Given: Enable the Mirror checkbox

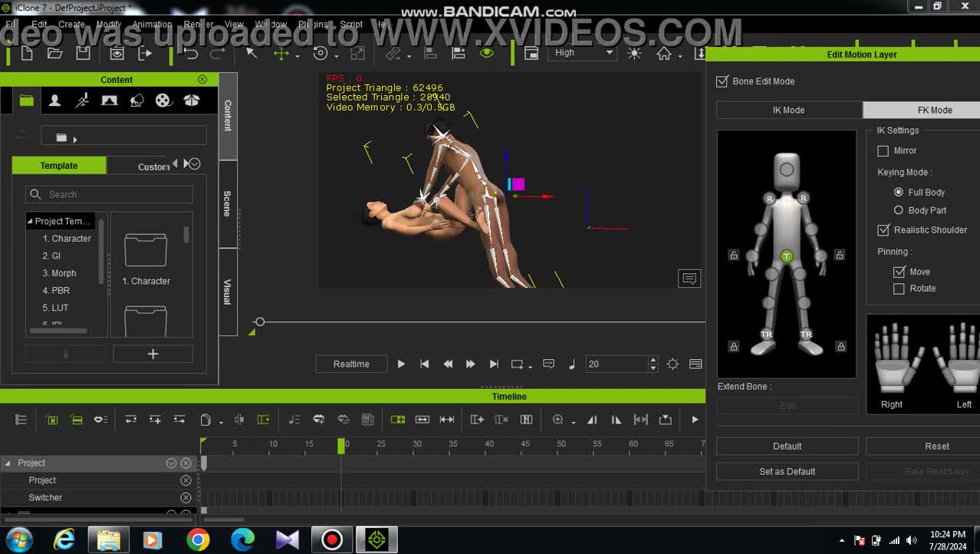Looking at the screenshot, I should pos(883,151).
